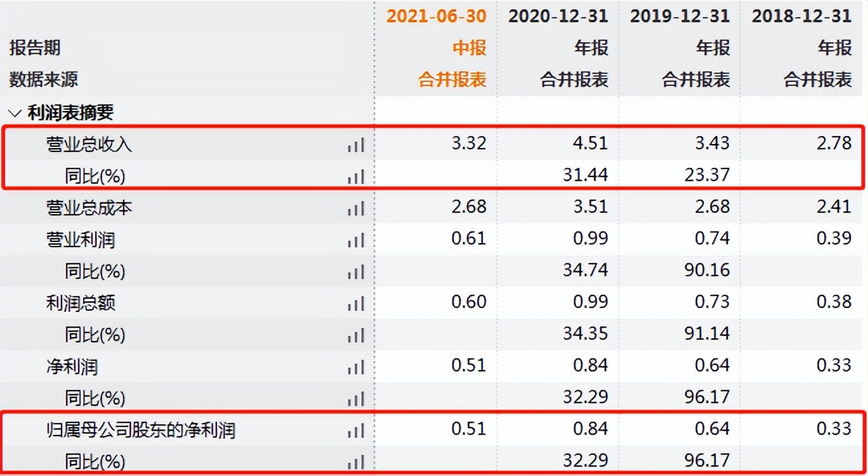Open the trend chart for 净利润 同比(%)
The width and height of the screenshot is (868, 476).
(x=357, y=398)
